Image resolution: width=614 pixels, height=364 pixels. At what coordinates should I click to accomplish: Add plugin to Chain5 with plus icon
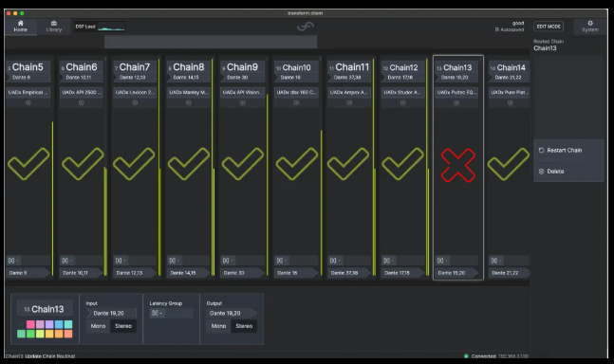coord(28,102)
